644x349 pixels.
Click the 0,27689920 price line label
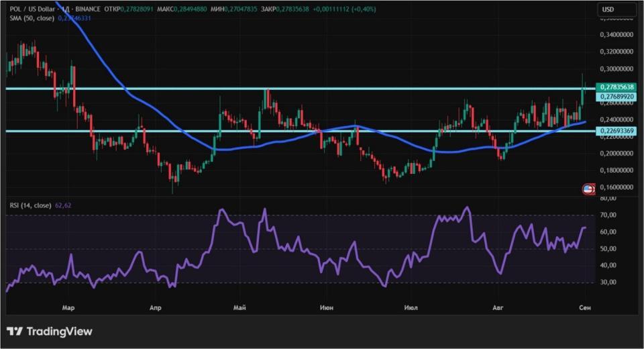(616, 97)
